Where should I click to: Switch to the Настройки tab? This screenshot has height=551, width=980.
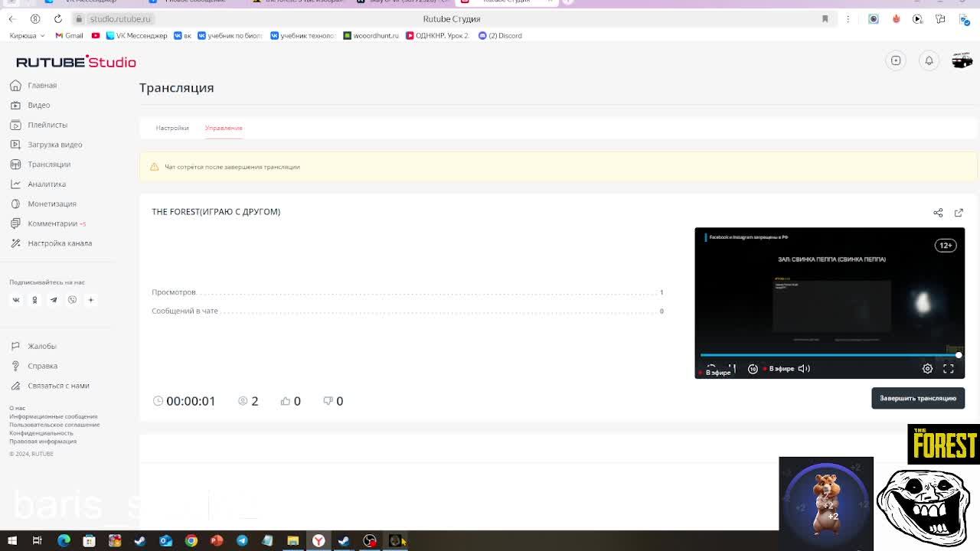click(x=172, y=128)
